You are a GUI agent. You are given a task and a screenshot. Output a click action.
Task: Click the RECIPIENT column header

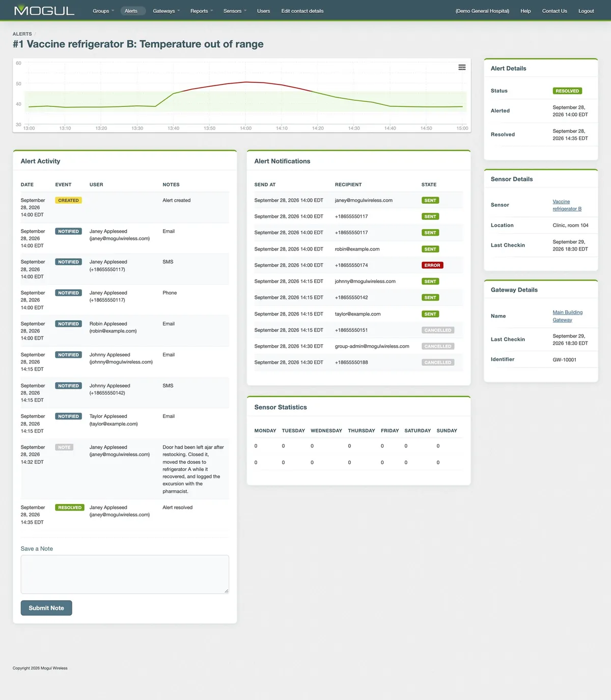pyautogui.click(x=348, y=185)
